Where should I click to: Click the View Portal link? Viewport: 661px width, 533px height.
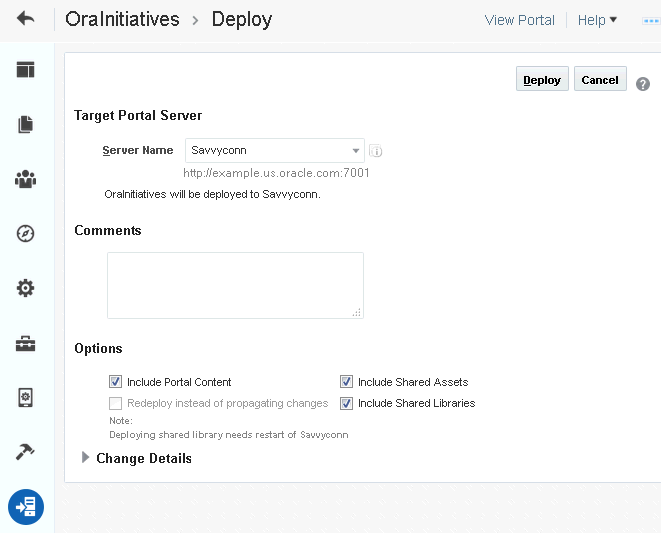coord(519,20)
